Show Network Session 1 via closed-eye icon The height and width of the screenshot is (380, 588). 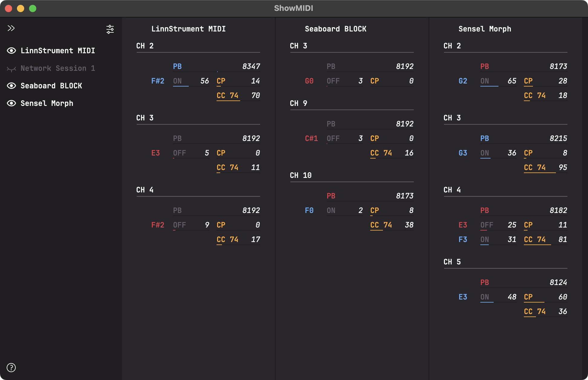click(x=11, y=69)
